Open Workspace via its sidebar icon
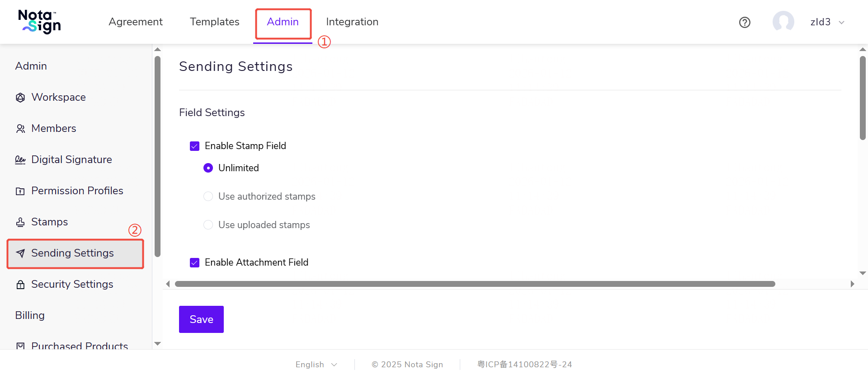 click(x=20, y=98)
